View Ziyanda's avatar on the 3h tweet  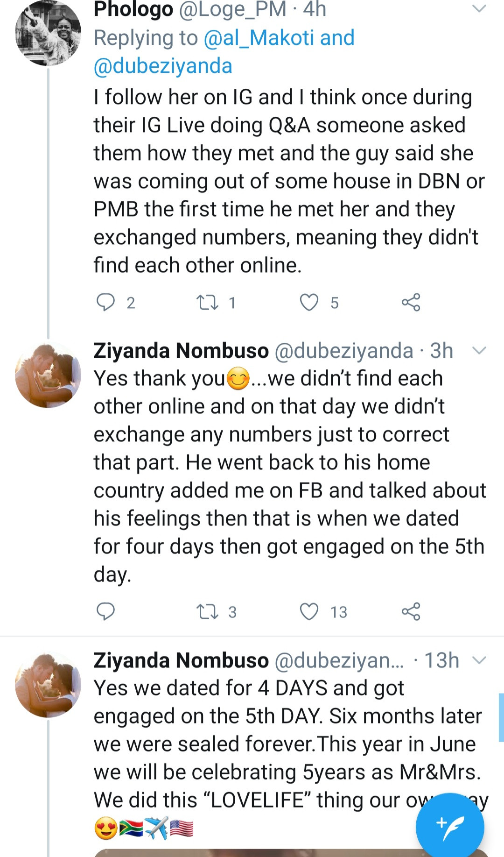(48, 375)
